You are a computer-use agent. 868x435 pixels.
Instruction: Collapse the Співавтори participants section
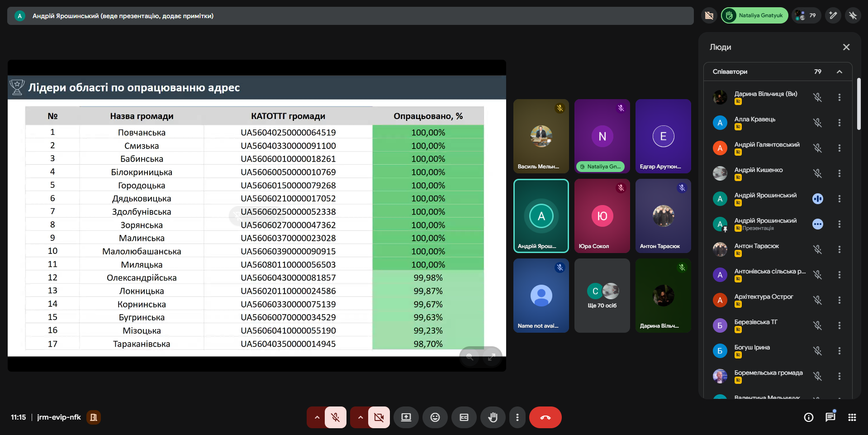[x=839, y=72]
